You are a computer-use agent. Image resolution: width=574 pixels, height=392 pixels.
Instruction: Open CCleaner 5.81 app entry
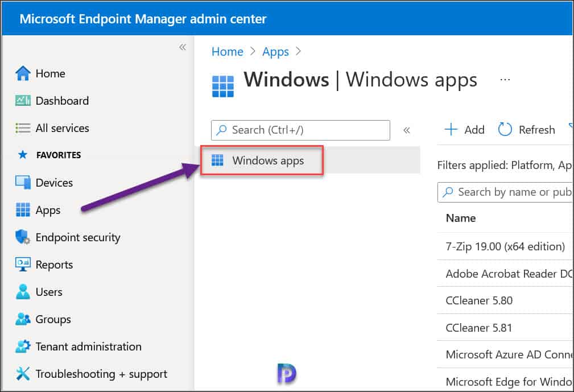(478, 328)
